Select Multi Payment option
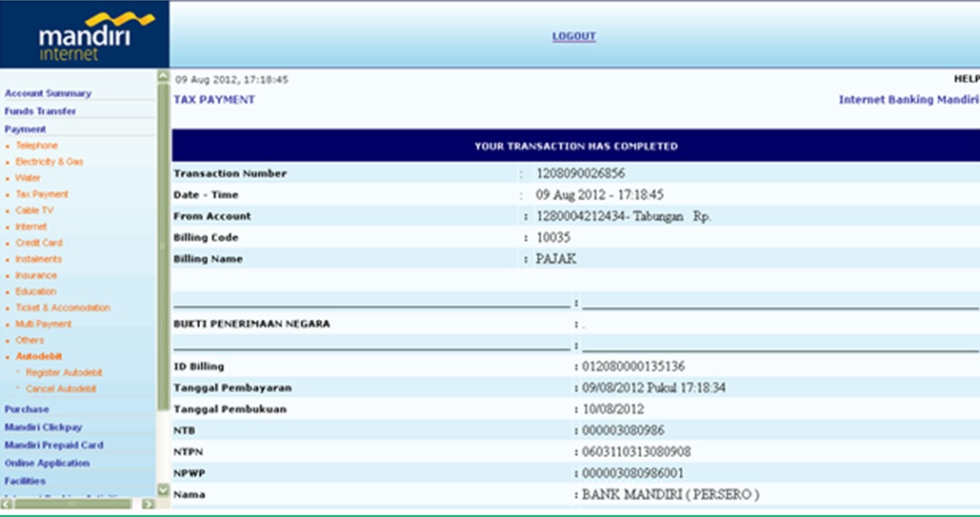 tap(43, 325)
